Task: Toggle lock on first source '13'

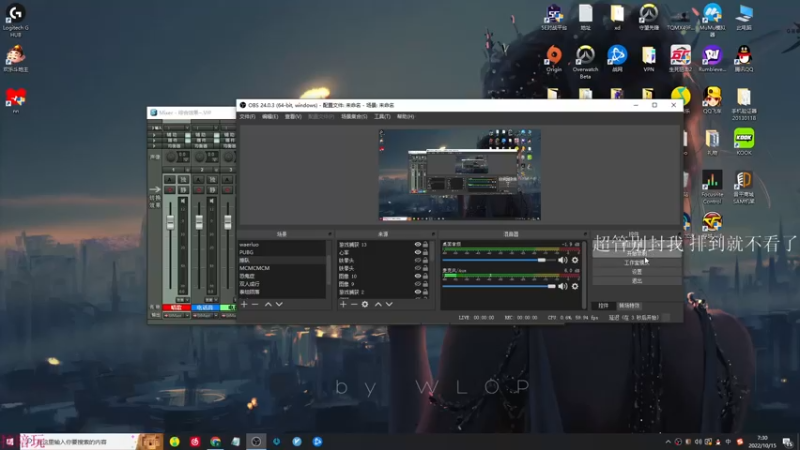Action: (x=426, y=244)
